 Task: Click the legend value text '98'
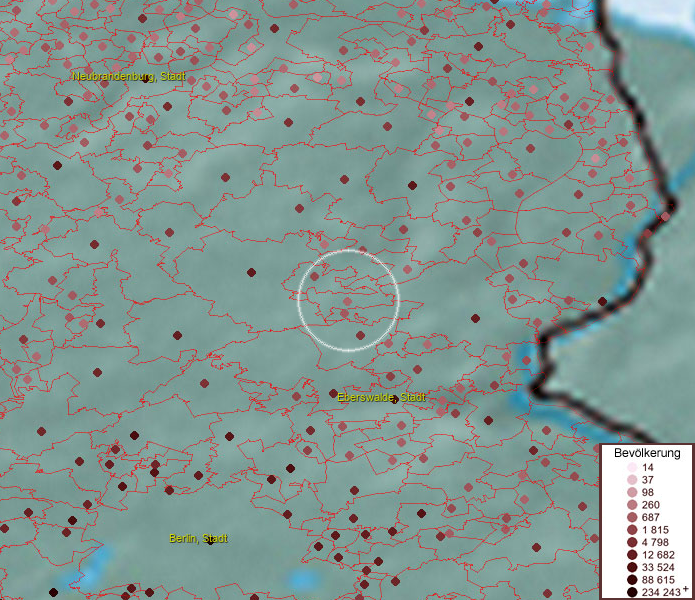[x=648, y=492]
